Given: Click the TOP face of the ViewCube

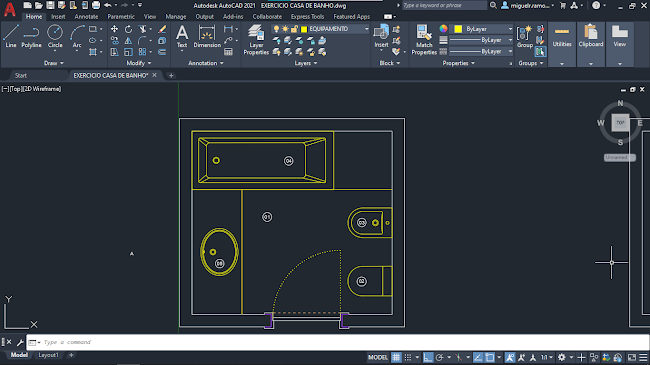Looking at the screenshot, I should click(620, 123).
